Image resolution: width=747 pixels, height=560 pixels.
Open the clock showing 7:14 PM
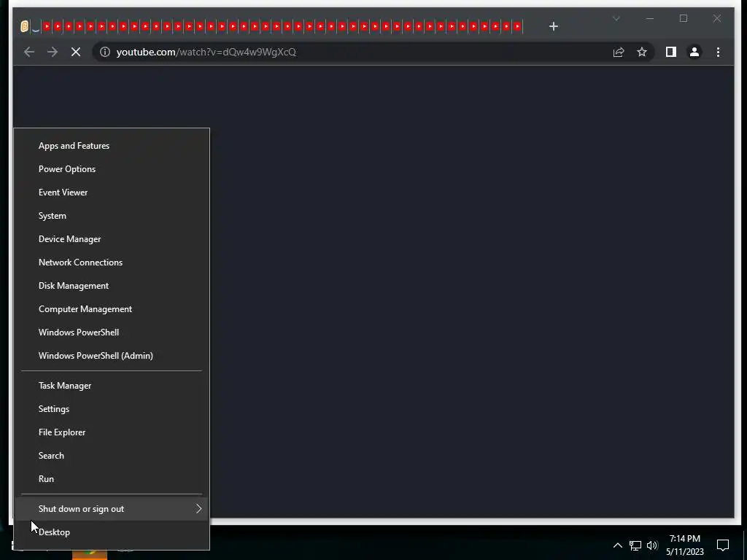click(685, 545)
